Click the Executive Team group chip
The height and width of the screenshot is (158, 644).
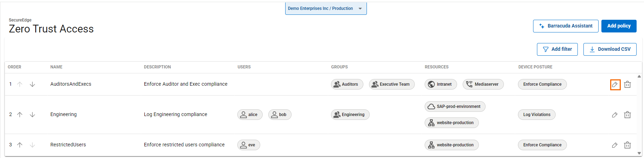(x=392, y=84)
